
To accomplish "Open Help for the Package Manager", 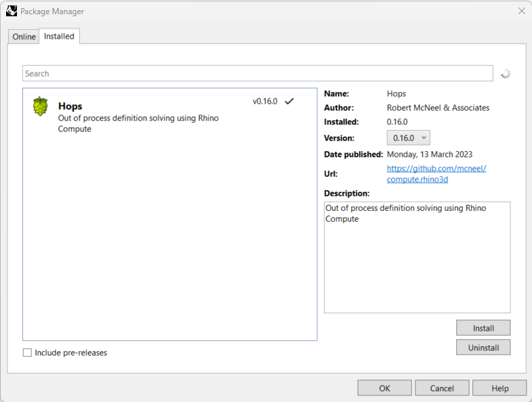I will 499,388.
